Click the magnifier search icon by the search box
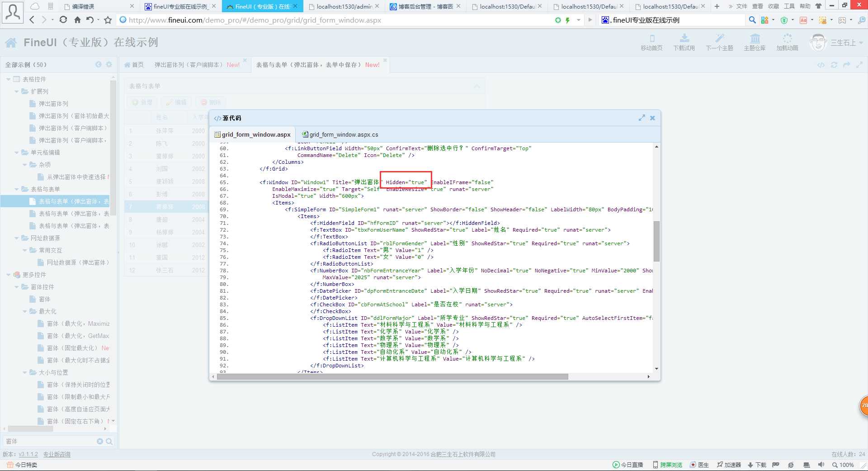Screen dimensions: 868x471 (x=752, y=20)
